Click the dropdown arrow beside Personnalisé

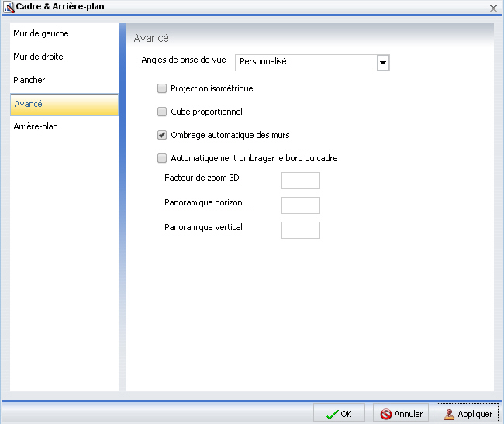click(x=383, y=63)
